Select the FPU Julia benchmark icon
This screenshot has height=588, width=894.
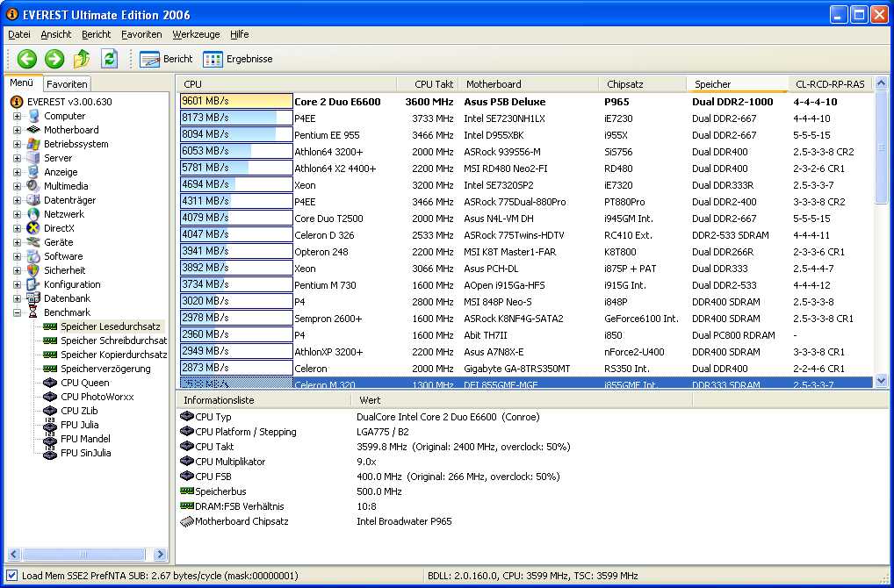coord(50,425)
